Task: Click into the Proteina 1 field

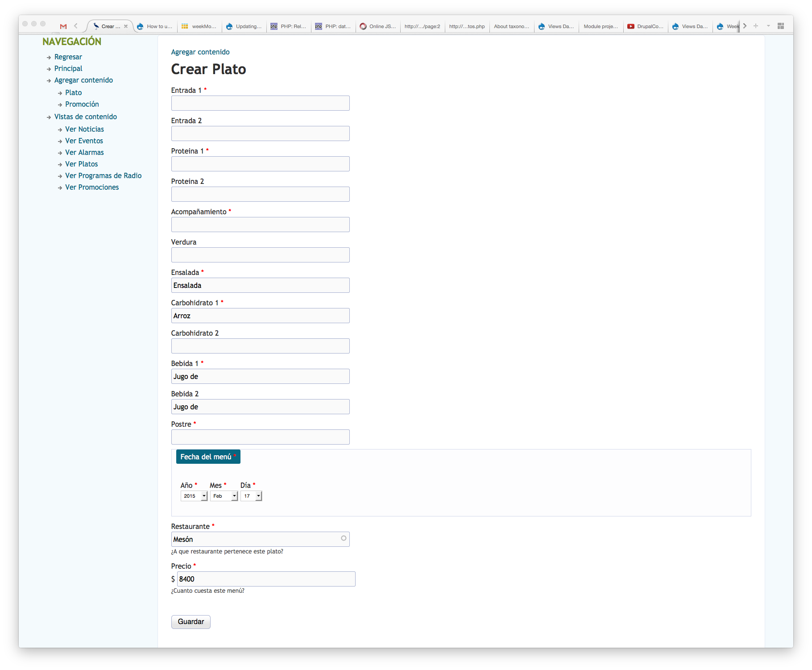Action: [261, 164]
